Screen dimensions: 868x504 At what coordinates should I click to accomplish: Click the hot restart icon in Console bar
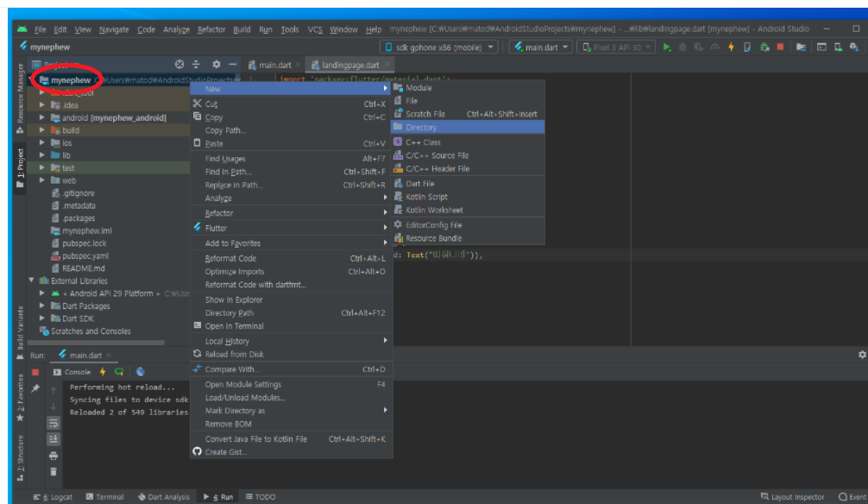[119, 372]
